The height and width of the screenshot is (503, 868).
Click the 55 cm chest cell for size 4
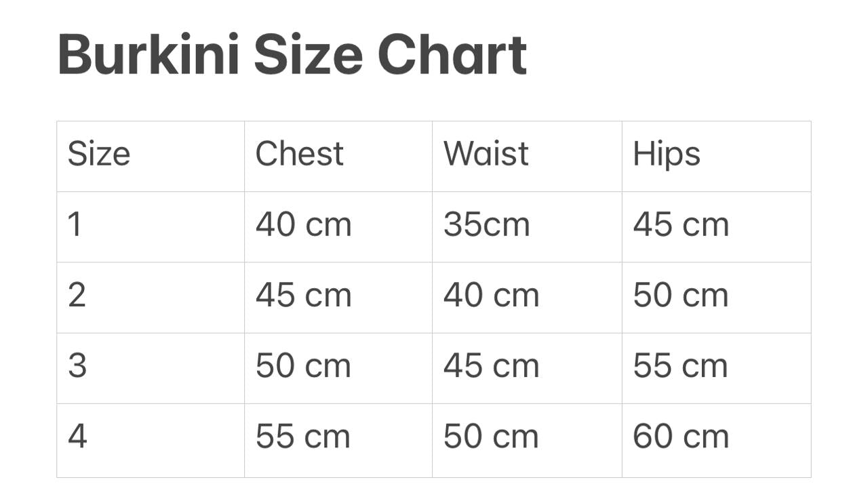click(338, 441)
